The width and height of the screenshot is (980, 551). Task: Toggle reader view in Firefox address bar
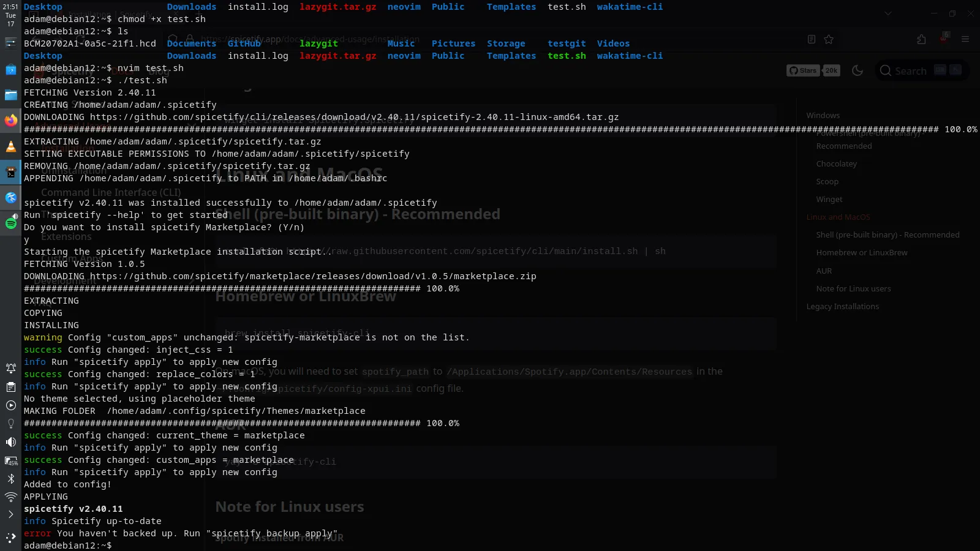pos(812,39)
